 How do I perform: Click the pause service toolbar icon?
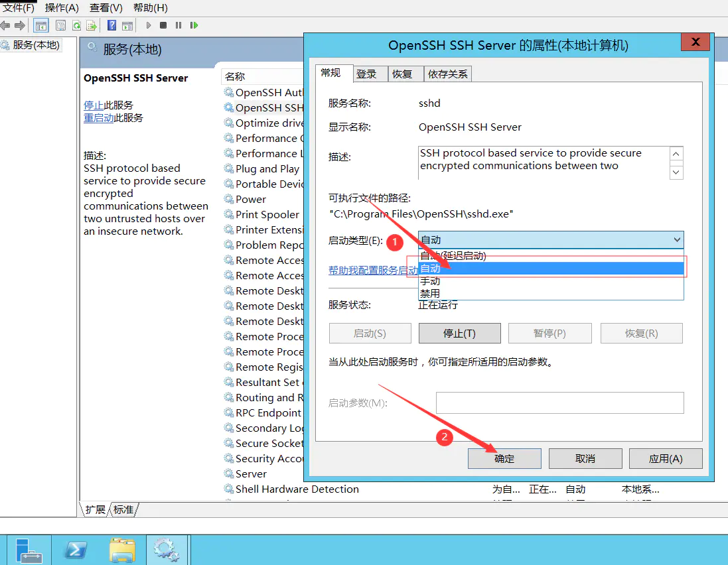[179, 25]
